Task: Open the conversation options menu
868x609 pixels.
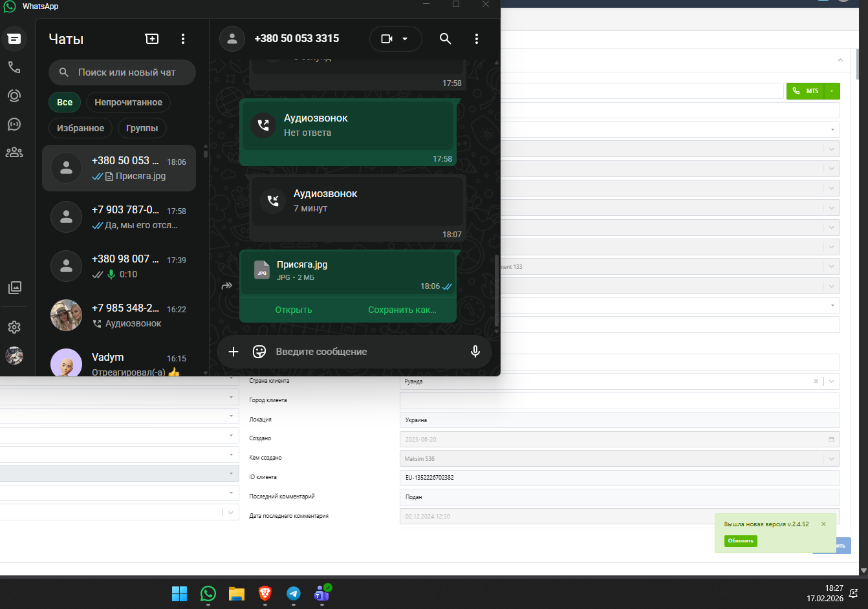Action: pyautogui.click(x=477, y=39)
